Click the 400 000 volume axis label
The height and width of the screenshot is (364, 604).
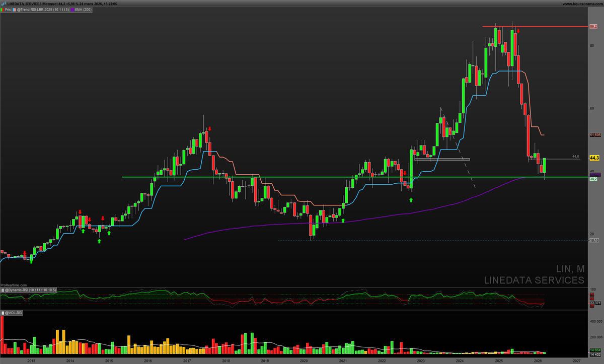[596, 321]
